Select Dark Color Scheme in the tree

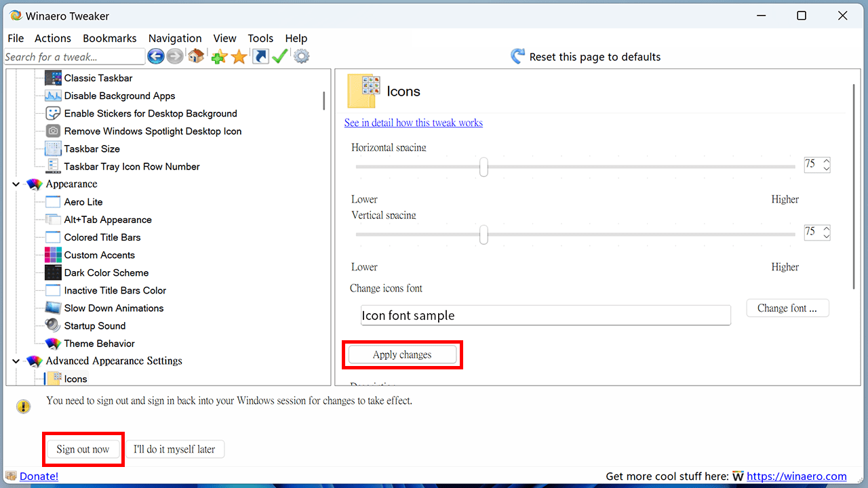click(x=106, y=272)
